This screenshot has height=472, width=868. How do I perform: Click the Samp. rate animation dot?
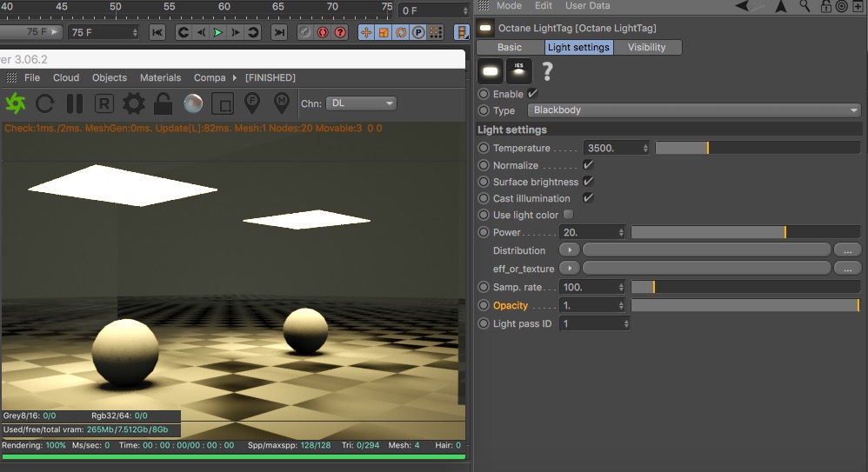click(x=484, y=287)
